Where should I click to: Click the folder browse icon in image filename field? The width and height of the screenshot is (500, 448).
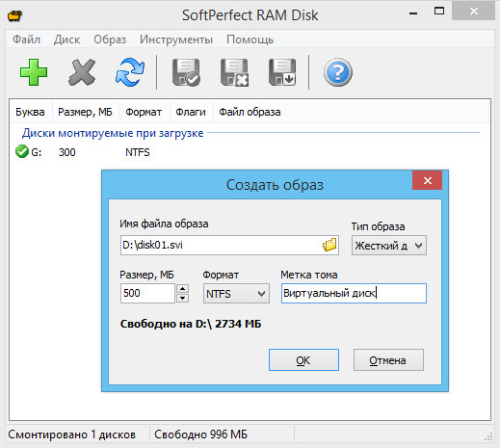point(329,245)
